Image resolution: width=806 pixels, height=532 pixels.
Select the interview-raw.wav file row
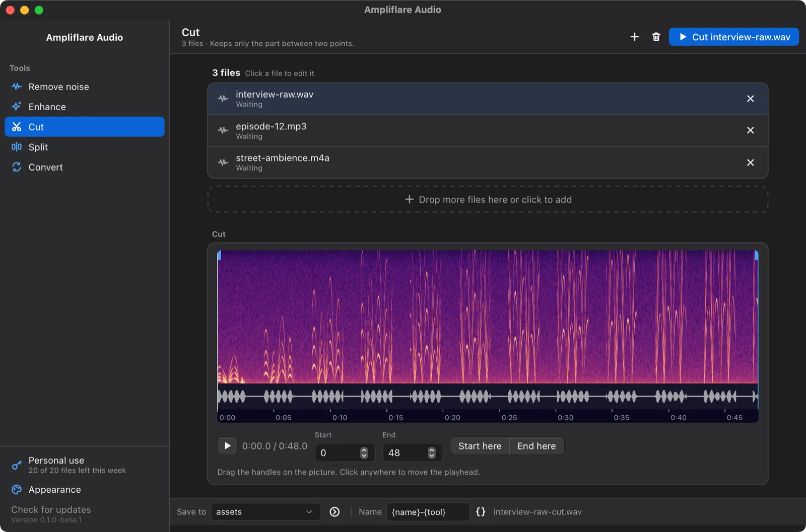[488, 99]
